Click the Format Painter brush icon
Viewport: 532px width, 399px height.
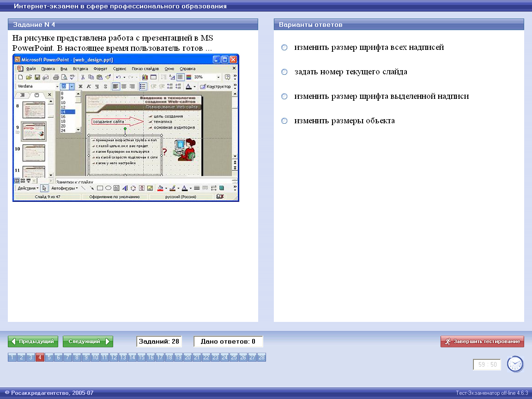point(108,78)
